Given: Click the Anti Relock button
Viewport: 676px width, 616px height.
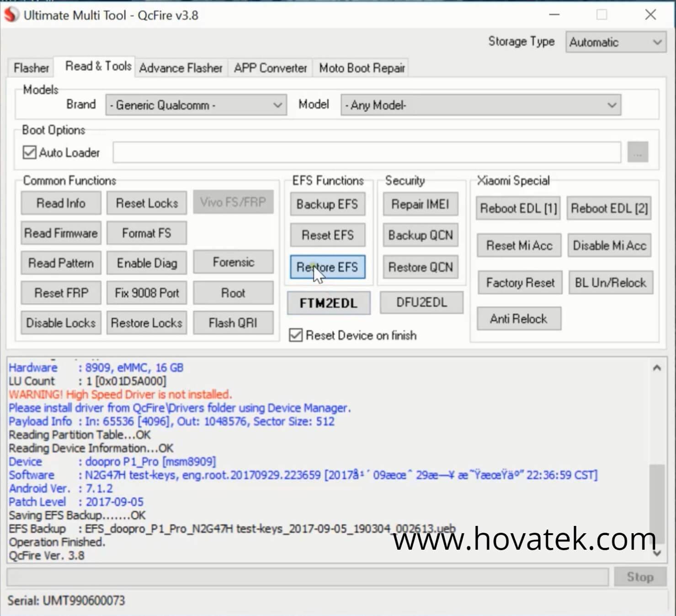Looking at the screenshot, I should point(519,319).
